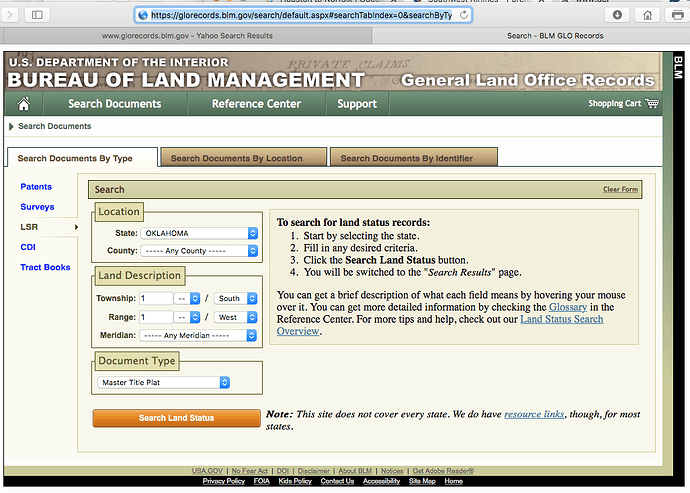Open Document Type dropdown Master Title Plat
This screenshot has height=493, width=690.
[163, 383]
